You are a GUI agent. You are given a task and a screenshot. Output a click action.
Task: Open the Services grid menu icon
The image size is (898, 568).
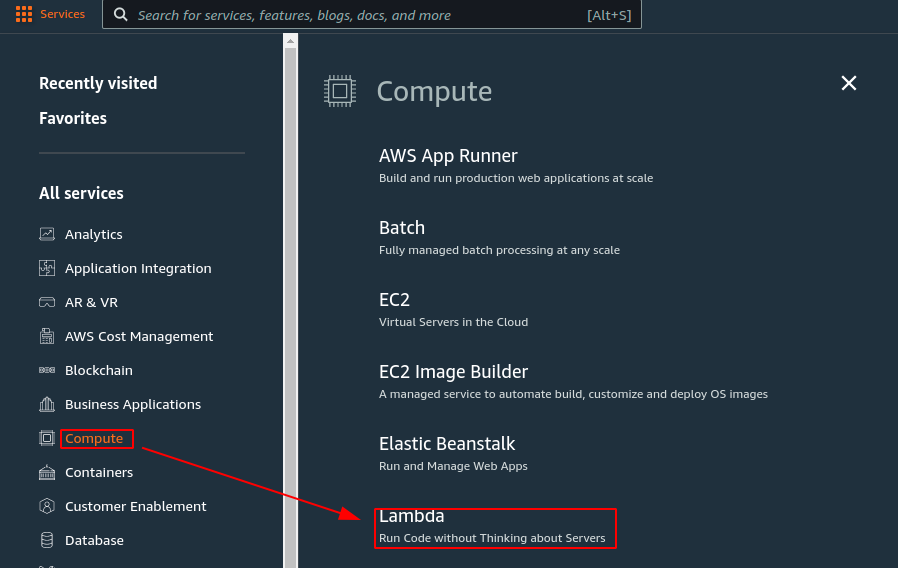point(24,14)
